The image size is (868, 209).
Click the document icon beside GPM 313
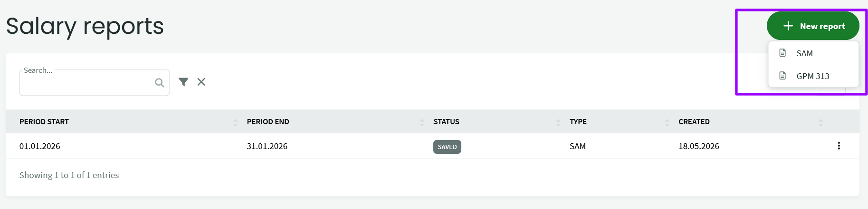[x=782, y=76]
